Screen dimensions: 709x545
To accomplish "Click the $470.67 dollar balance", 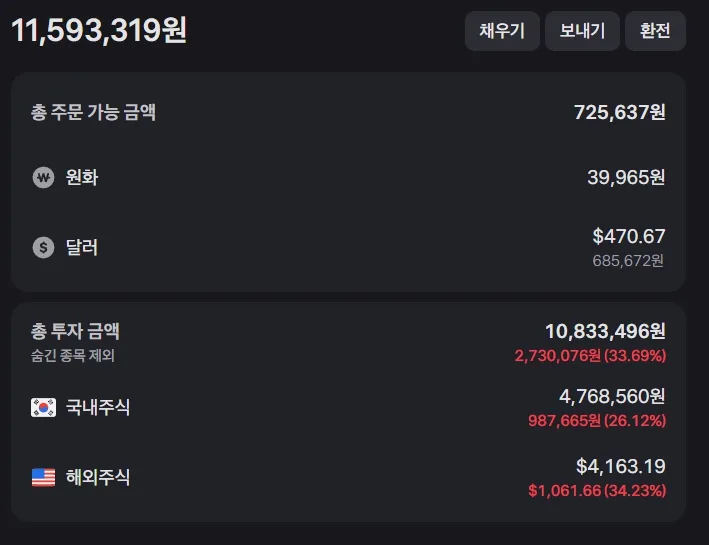I will pos(629,236).
